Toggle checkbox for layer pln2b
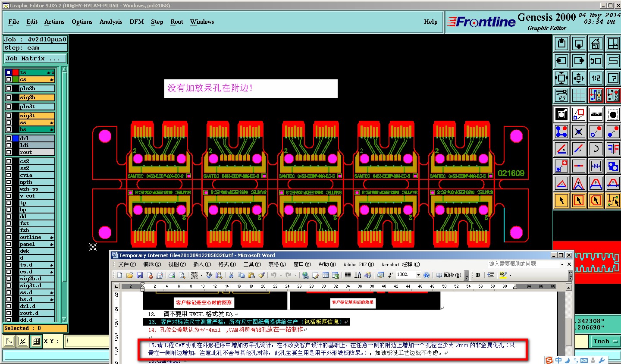621x364 pixels. (x=9, y=88)
